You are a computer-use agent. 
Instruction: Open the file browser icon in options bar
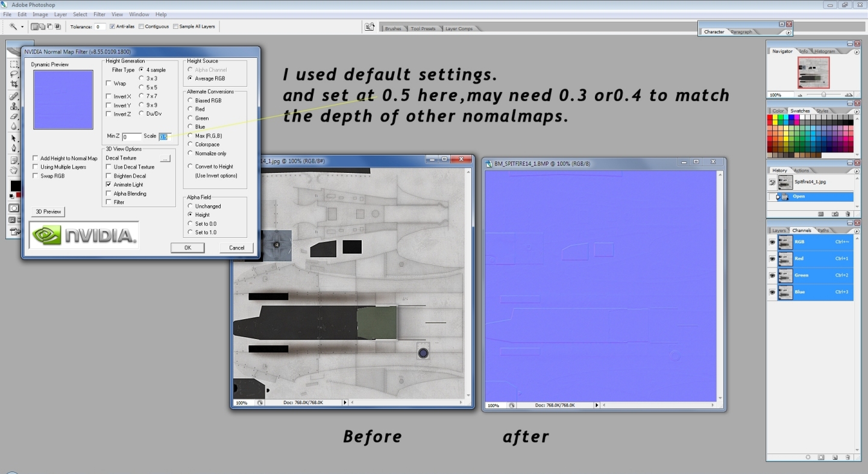pos(370,27)
